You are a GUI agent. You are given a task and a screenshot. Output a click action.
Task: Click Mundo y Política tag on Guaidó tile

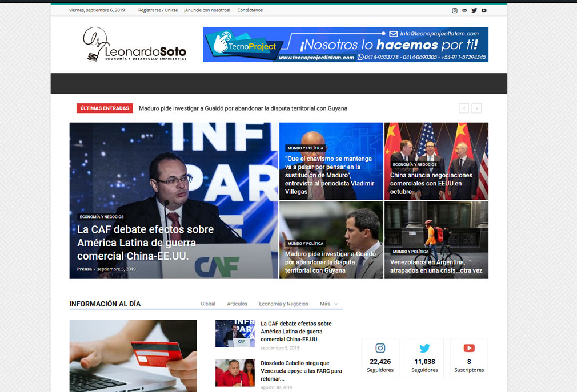306,243
